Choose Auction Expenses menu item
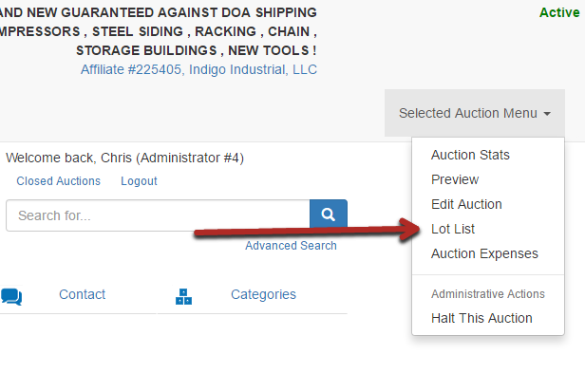585x392 pixels. (x=484, y=253)
